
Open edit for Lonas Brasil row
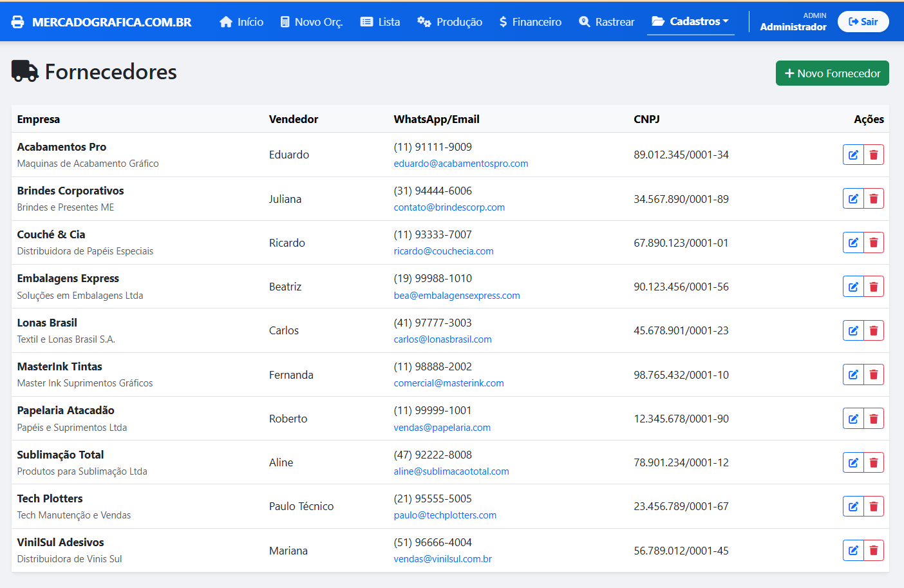[853, 330]
